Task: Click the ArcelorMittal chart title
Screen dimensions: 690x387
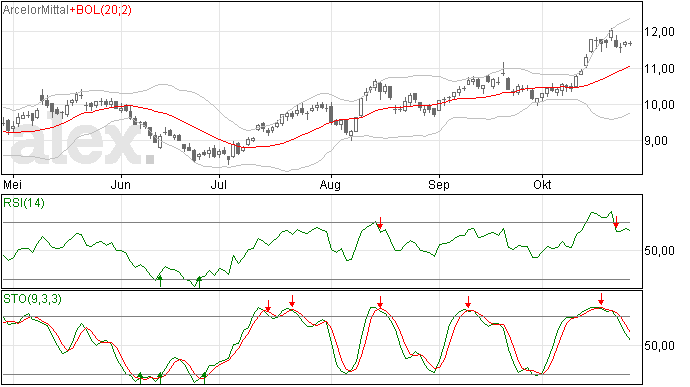Action: click(36, 10)
